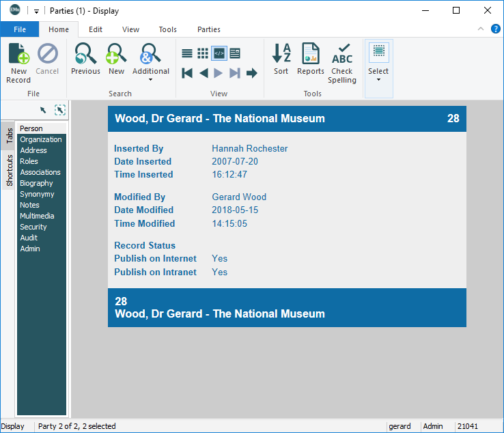
Task: Go to the first record
Action: [187, 73]
